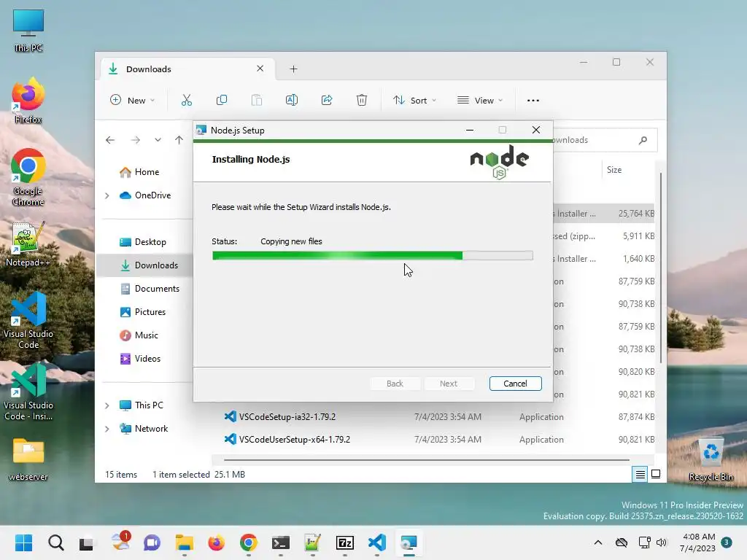
Task: Add a new Explorer tab
Action: [293, 69]
